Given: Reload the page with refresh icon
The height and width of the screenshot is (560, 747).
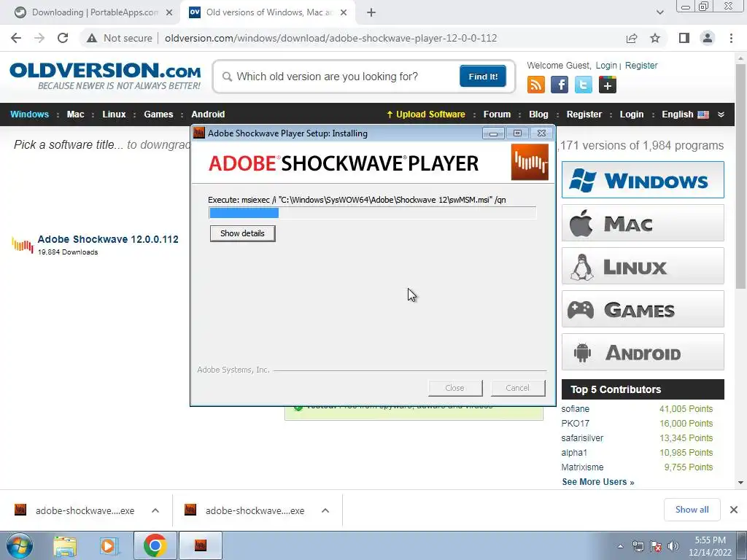Looking at the screenshot, I should [x=63, y=38].
